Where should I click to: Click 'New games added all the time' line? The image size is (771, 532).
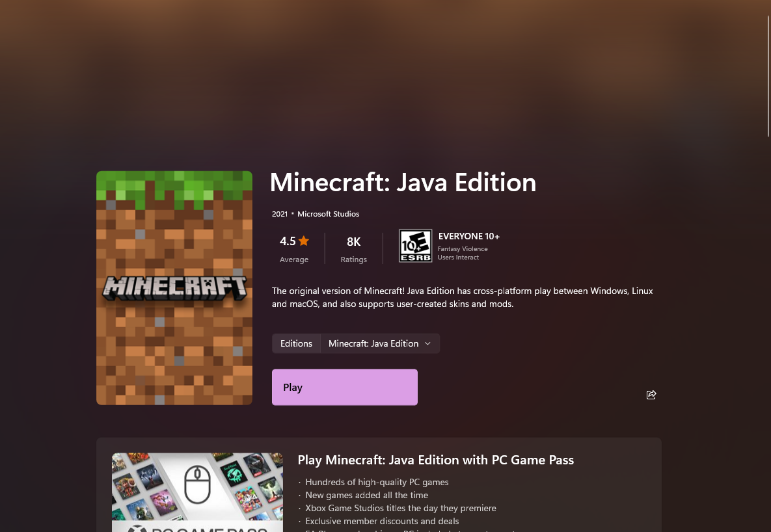pos(366,495)
